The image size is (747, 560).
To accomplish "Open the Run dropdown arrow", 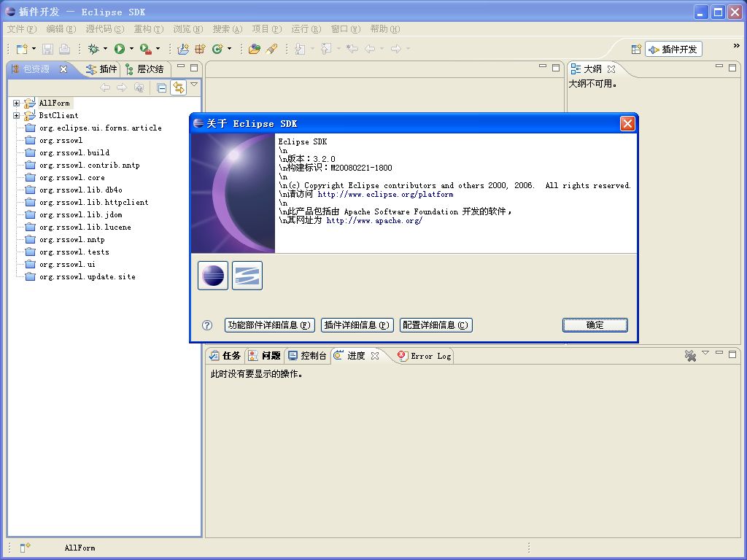I will 131,49.
